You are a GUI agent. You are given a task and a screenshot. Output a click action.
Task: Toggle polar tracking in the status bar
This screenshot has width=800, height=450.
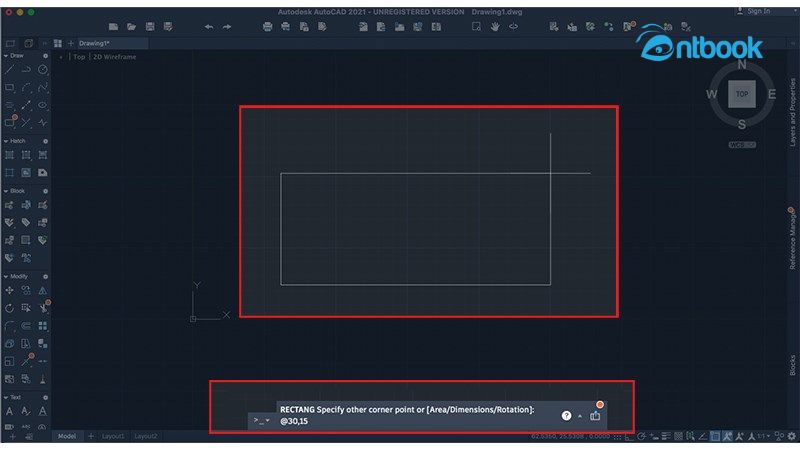pos(641,436)
